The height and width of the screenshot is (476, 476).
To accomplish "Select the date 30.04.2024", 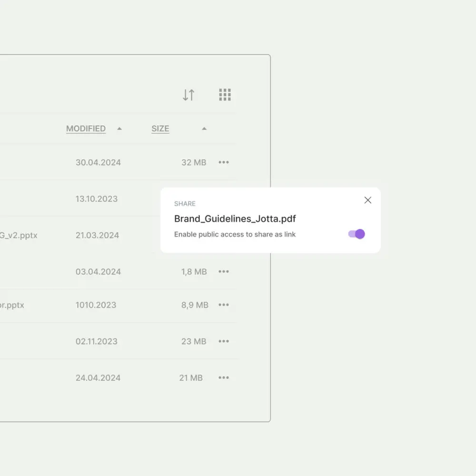I will point(98,162).
